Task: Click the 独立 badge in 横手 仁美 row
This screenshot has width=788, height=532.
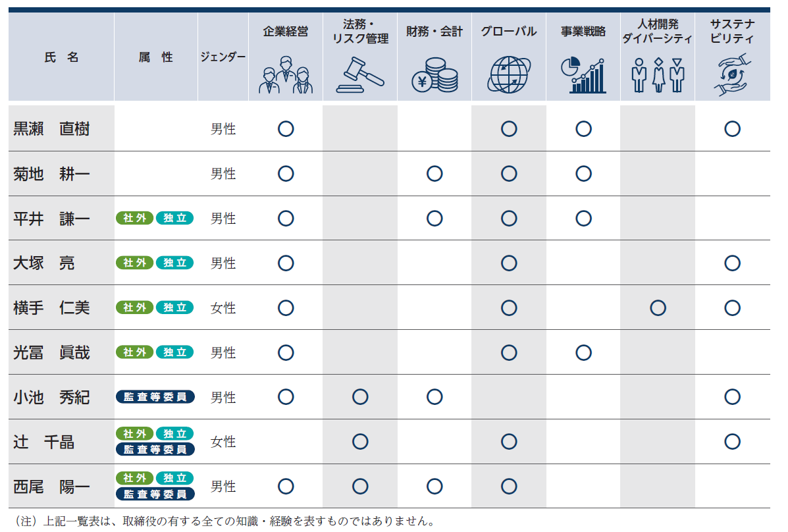Action: point(175,307)
